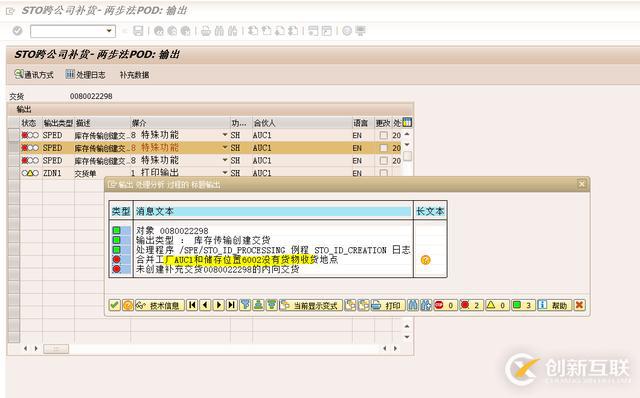Open 当前显示变式 current display variant
640x398 pixels.
pyautogui.click(x=311, y=305)
